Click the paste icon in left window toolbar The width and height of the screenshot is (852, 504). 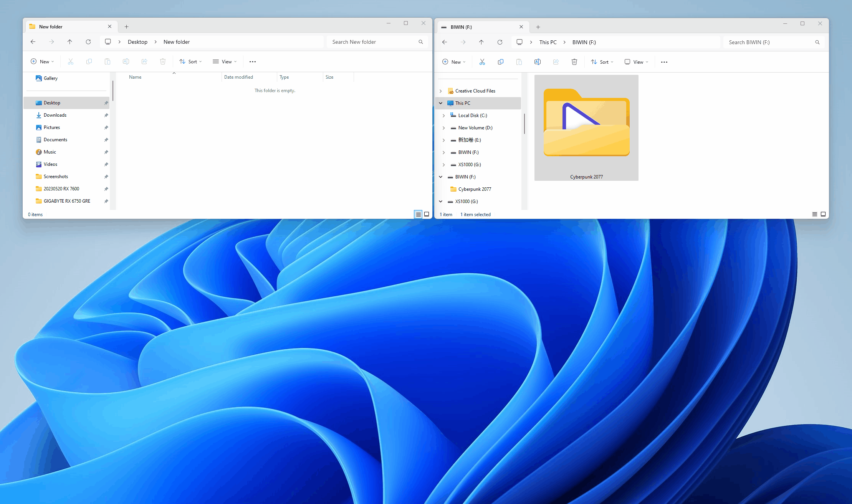click(x=108, y=61)
